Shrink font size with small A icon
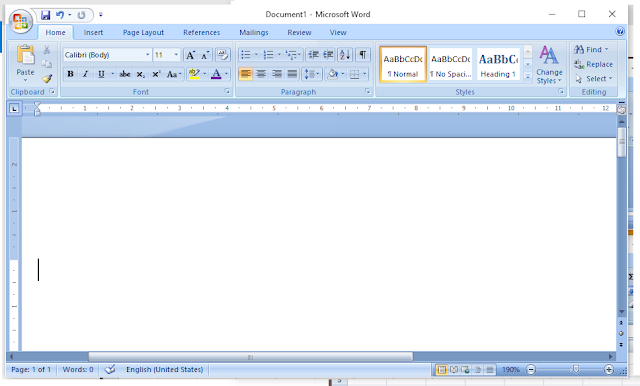This screenshot has height=386, width=640. click(x=205, y=55)
